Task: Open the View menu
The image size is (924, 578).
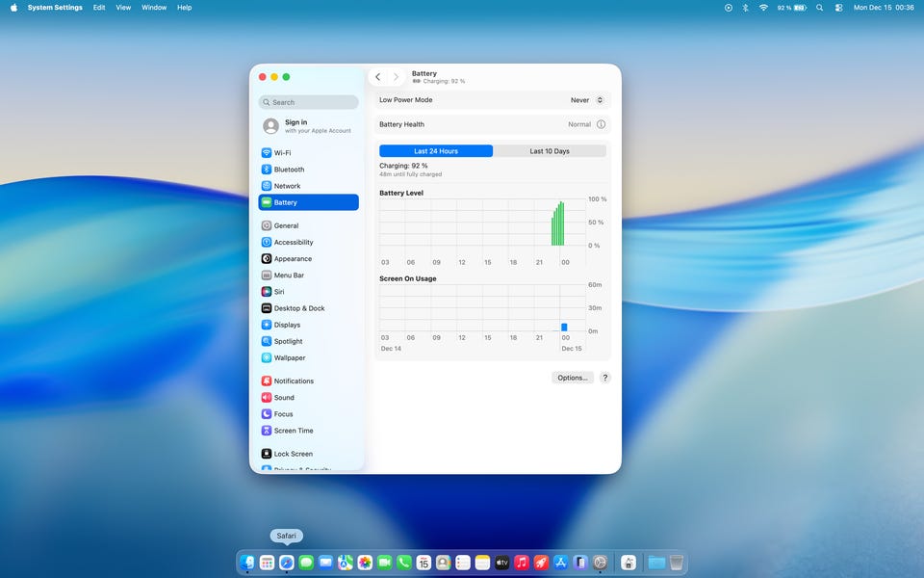Action: coord(123,8)
